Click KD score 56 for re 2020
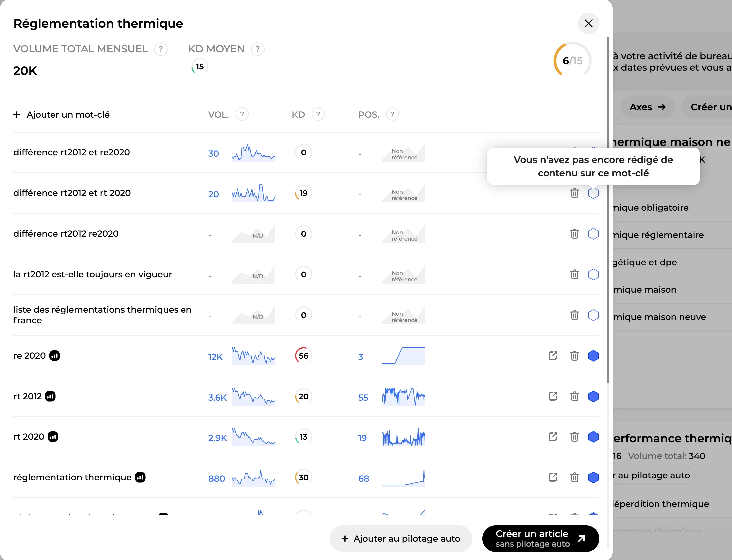This screenshot has width=732, height=560. coord(303,356)
